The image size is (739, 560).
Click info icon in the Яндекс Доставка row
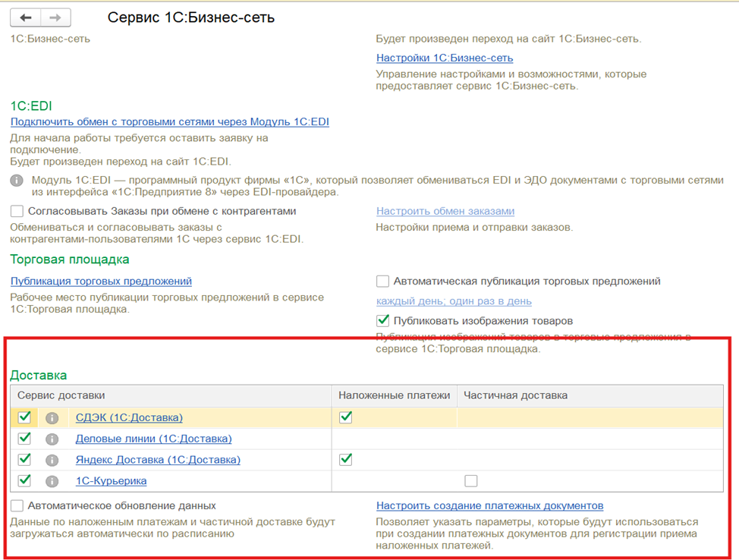pos(52,460)
